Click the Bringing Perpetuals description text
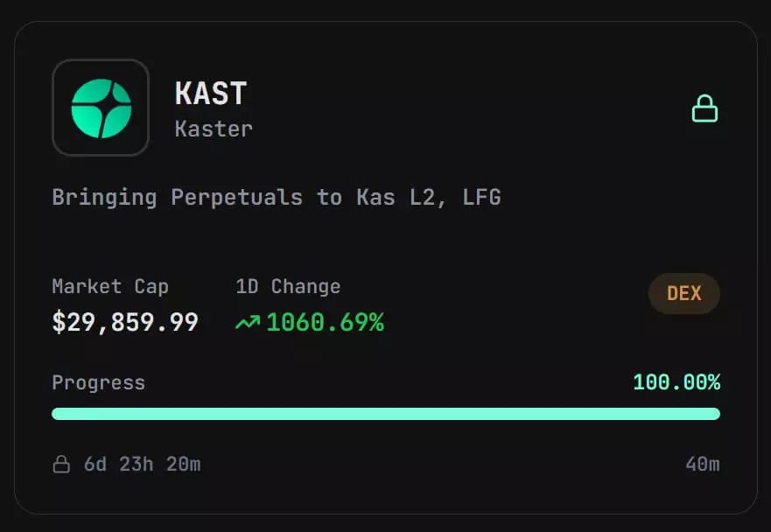The width and height of the screenshot is (771, 532). tap(277, 198)
